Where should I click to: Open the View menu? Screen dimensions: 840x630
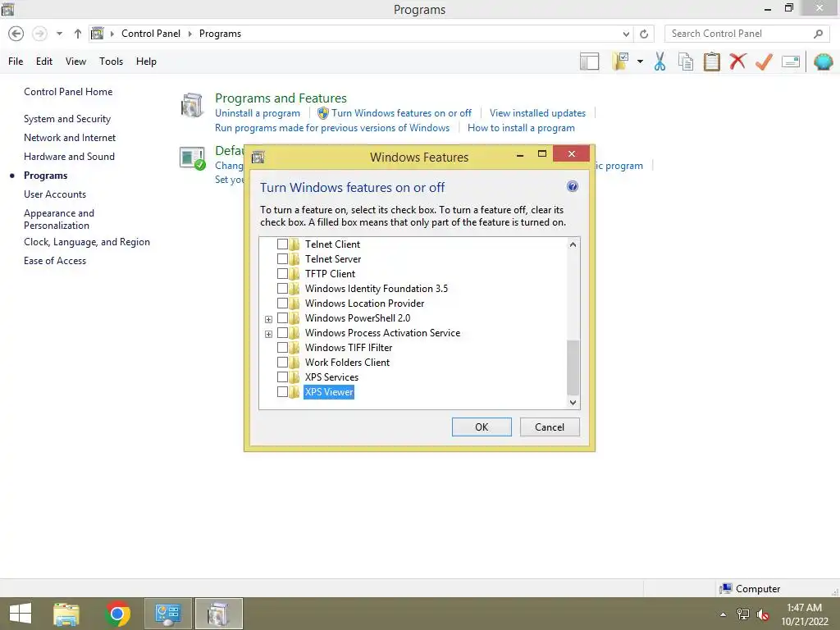click(75, 62)
